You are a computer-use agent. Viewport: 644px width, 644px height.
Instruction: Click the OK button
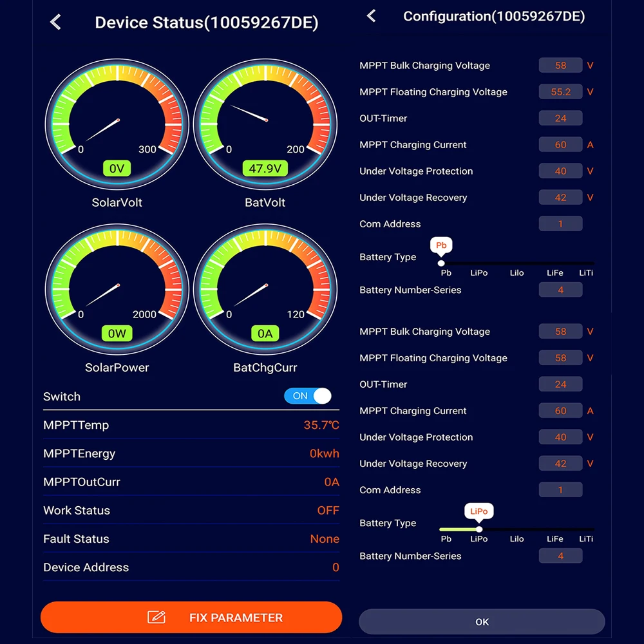pyautogui.click(x=482, y=622)
